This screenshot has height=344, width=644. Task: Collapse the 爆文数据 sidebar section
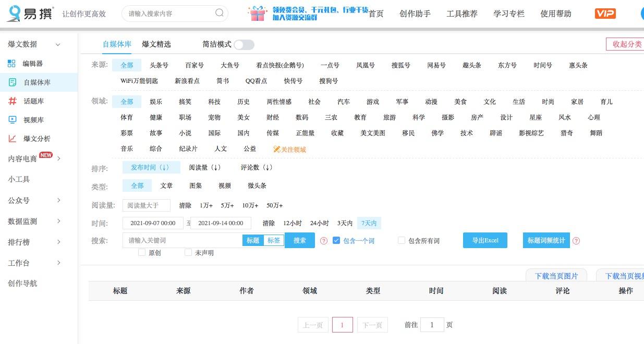tap(58, 45)
